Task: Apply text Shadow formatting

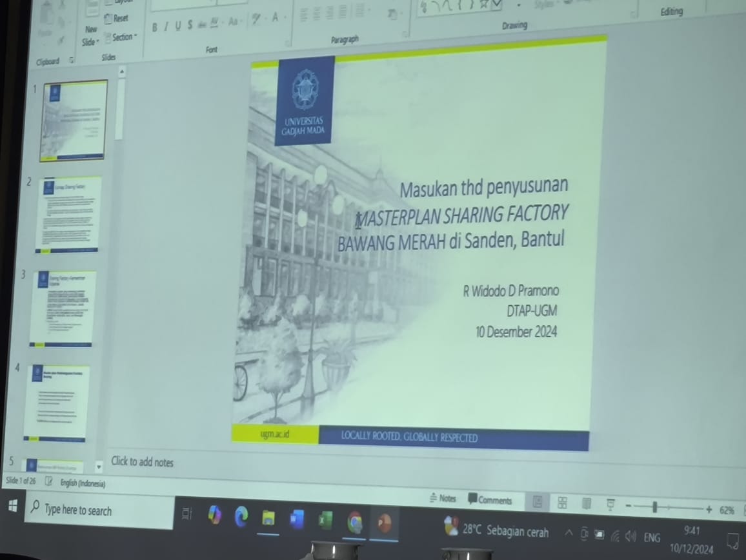Action: coord(190,25)
